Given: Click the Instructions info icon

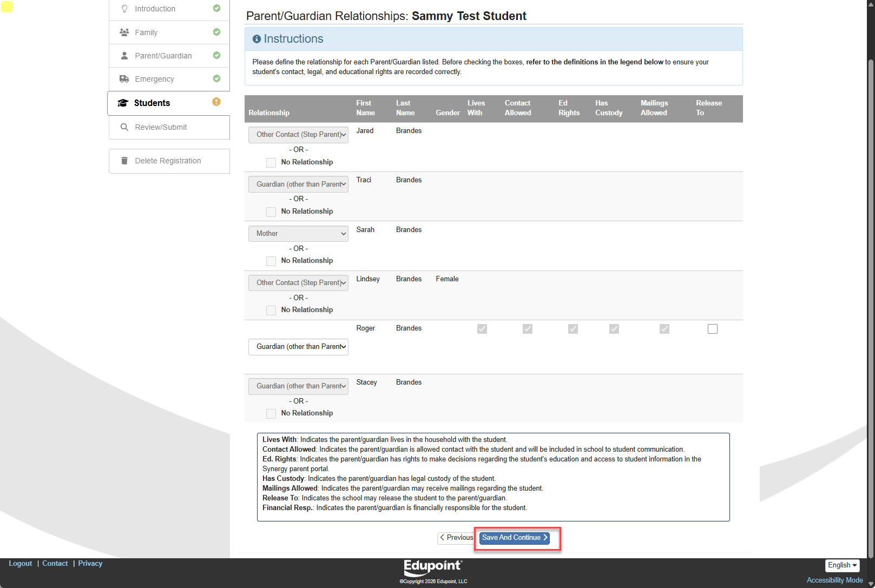Looking at the screenshot, I should (x=257, y=39).
